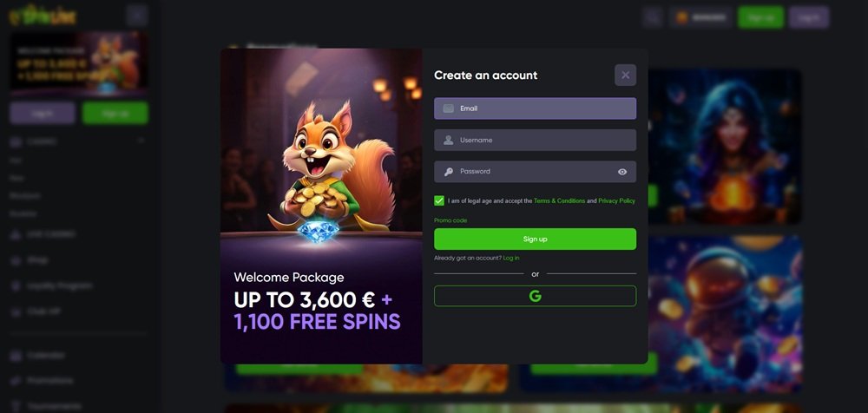Close the Create an account dialog
The width and height of the screenshot is (868, 413).
click(x=625, y=75)
